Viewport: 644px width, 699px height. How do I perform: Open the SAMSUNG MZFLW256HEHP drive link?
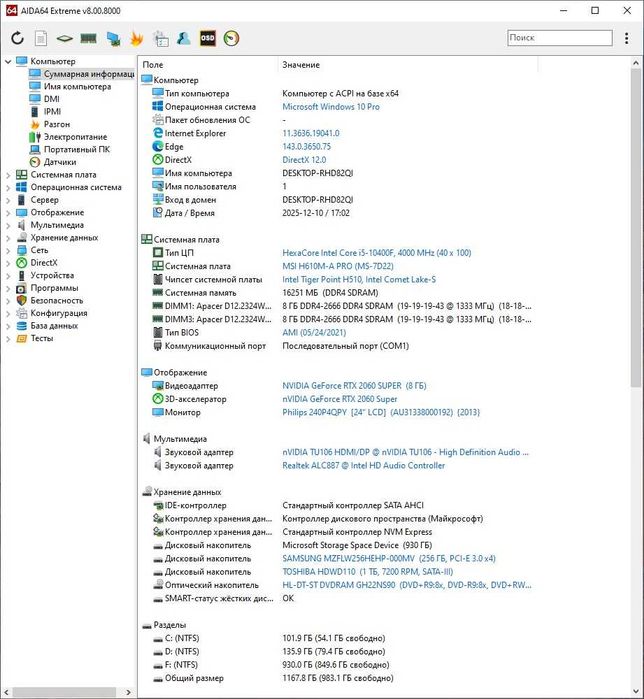click(x=389, y=559)
